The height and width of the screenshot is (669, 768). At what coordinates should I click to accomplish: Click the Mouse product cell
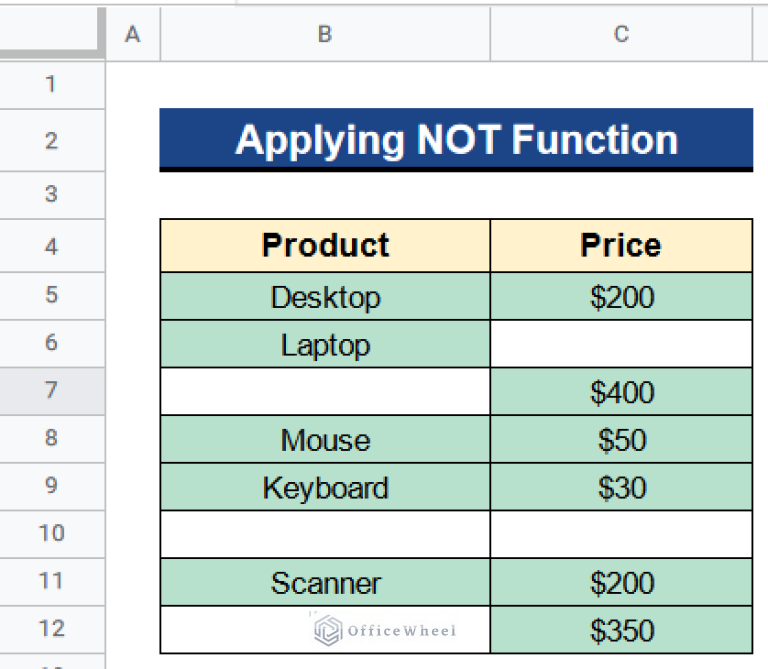tap(325, 440)
